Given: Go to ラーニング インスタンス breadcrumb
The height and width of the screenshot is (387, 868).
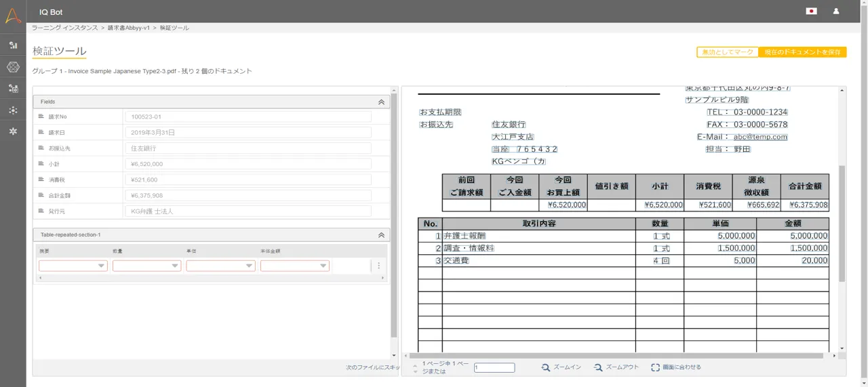Looking at the screenshot, I should (x=65, y=28).
